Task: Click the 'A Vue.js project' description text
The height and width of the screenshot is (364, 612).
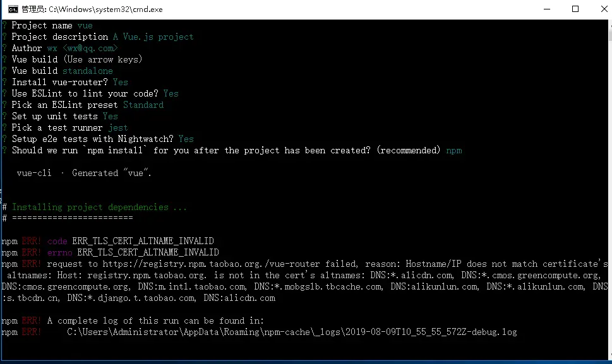Action: 153,37
